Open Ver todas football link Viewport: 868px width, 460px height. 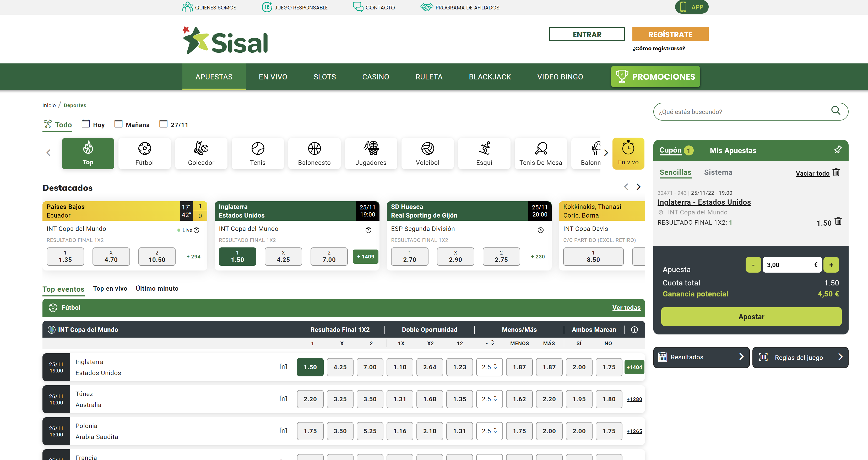click(626, 308)
